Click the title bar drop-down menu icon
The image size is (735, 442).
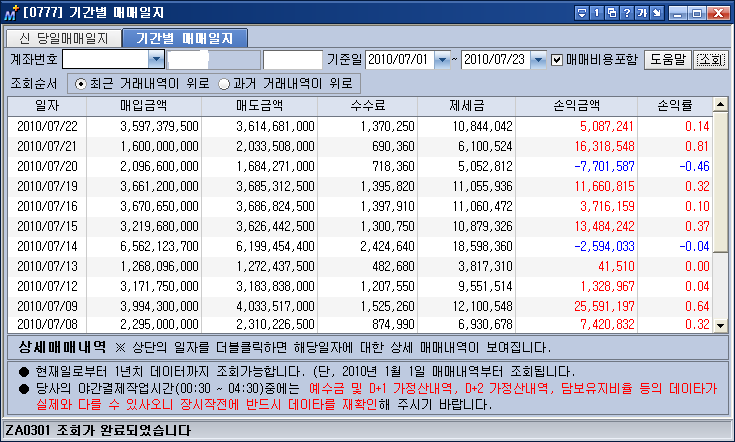[581, 13]
